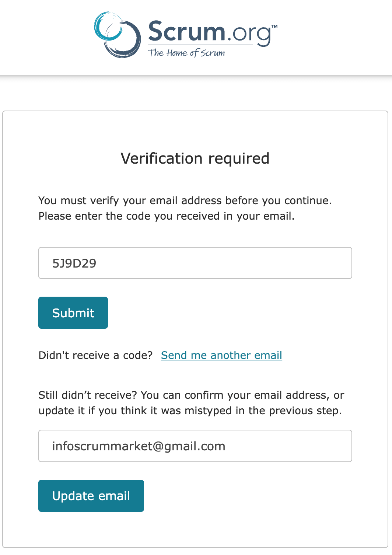
Task: Place cursor on the 5J9D29 code text
Action: [x=74, y=263]
